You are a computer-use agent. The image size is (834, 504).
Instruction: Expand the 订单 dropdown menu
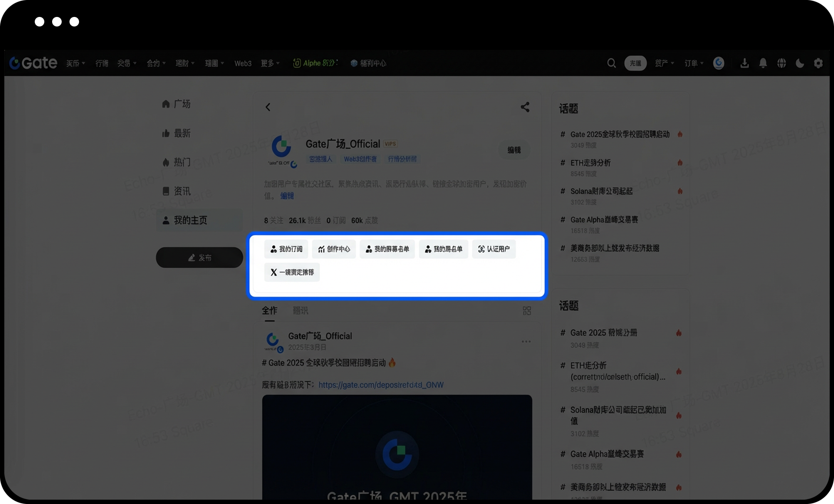tap(694, 63)
